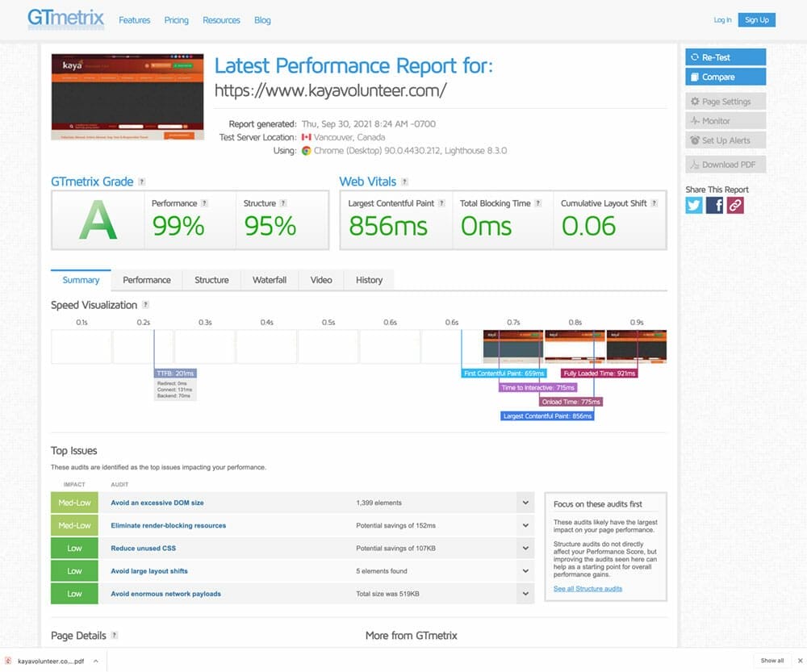This screenshot has width=807, height=672.
Task: Open the History tab
Action: [x=369, y=280]
